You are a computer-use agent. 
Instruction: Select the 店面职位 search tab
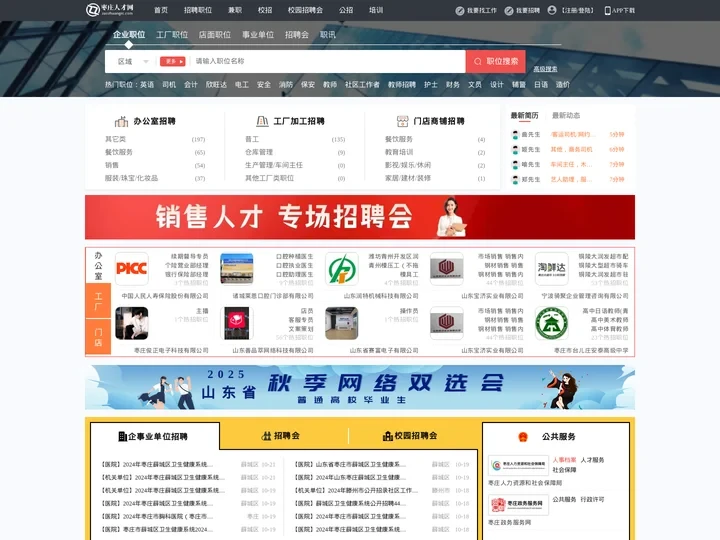pyautogui.click(x=215, y=34)
